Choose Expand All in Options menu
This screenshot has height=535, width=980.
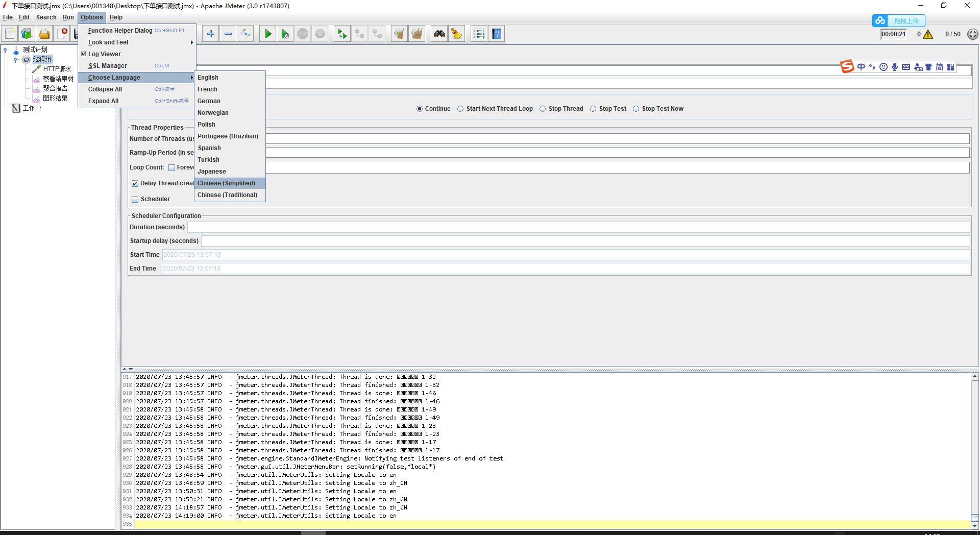click(137, 101)
